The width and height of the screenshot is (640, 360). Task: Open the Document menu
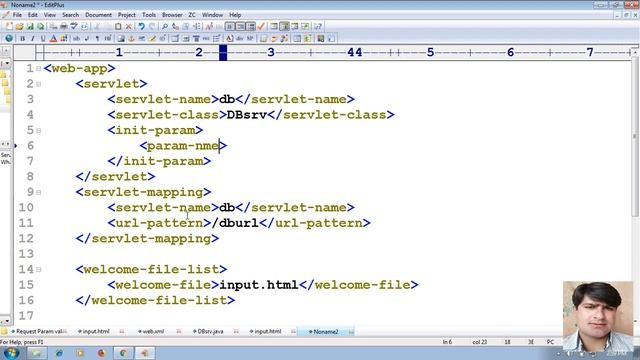pyautogui.click(x=98, y=15)
